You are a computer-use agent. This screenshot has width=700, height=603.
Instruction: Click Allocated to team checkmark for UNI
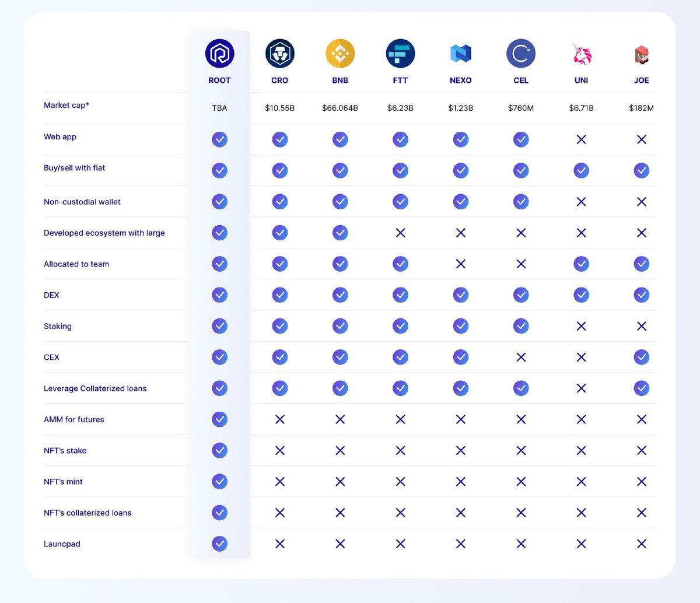click(582, 264)
